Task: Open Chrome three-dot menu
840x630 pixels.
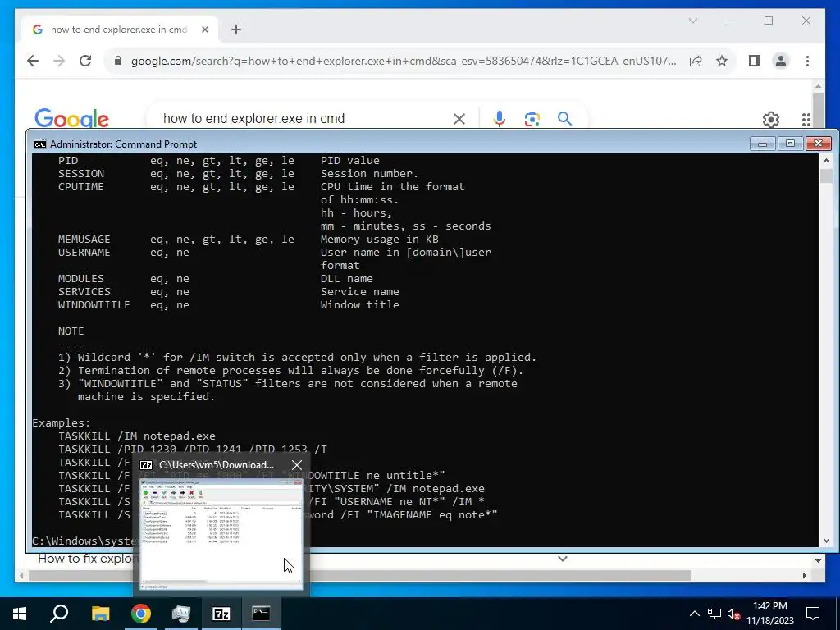Action: pyautogui.click(x=807, y=61)
